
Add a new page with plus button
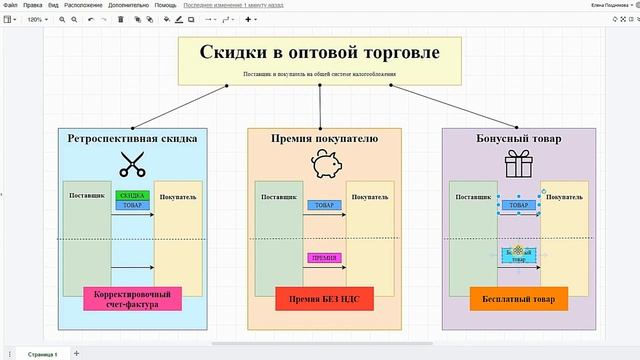(76, 353)
